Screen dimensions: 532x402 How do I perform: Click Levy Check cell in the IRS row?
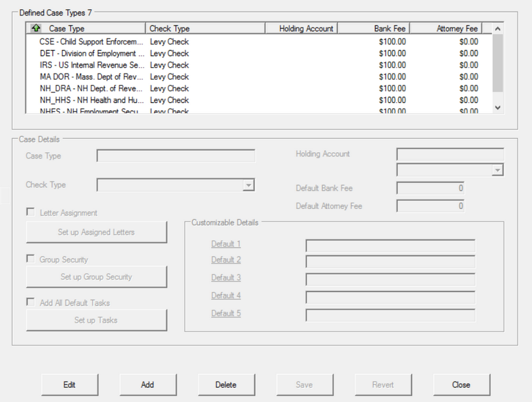169,65
